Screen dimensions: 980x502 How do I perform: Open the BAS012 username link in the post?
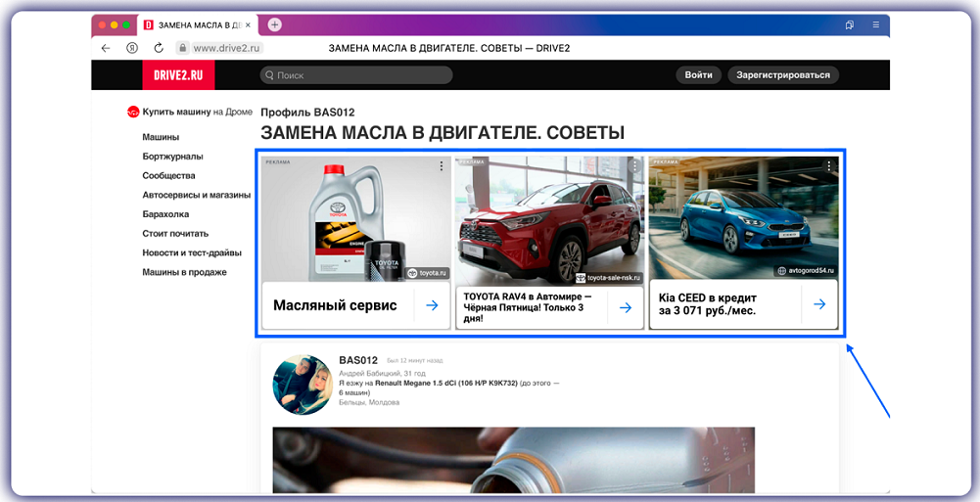(x=358, y=360)
